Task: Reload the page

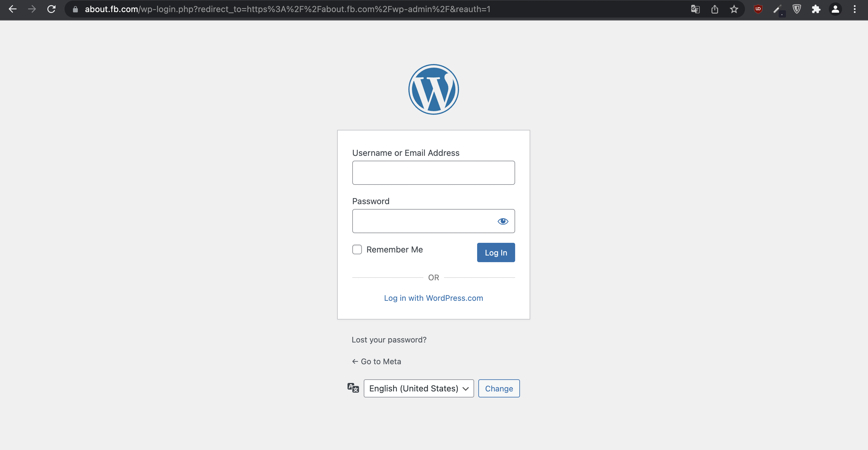Action: click(x=51, y=9)
